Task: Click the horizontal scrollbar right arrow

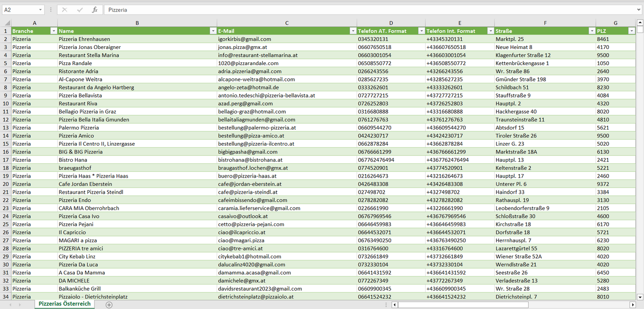Action: tap(632, 305)
